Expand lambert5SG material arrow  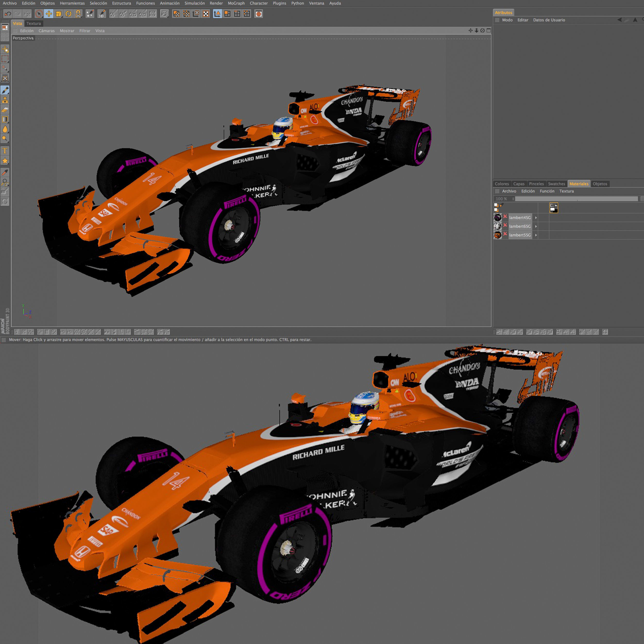coord(536,235)
